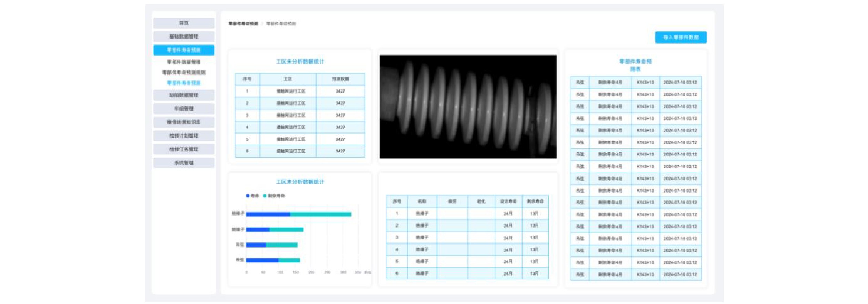The height and width of the screenshot is (304, 868).
Task: Click the teal segment of the longest bar
Action: pos(320,215)
